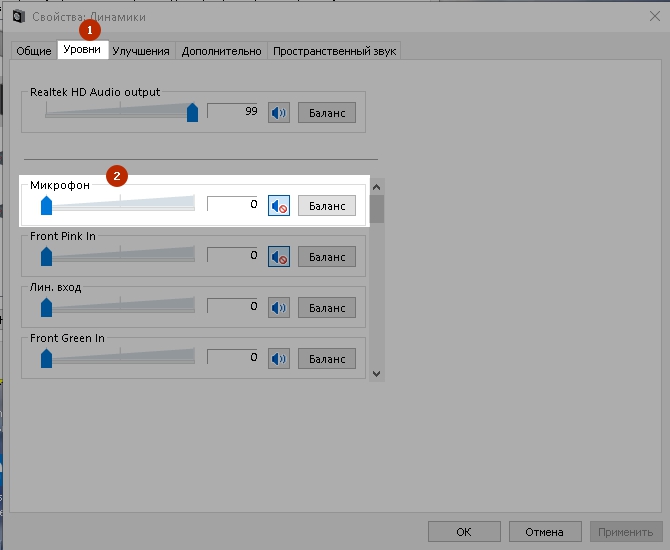This screenshot has width=670, height=550.
Task: Click Баланс button for Front Pink In
Action: (326, 257)
